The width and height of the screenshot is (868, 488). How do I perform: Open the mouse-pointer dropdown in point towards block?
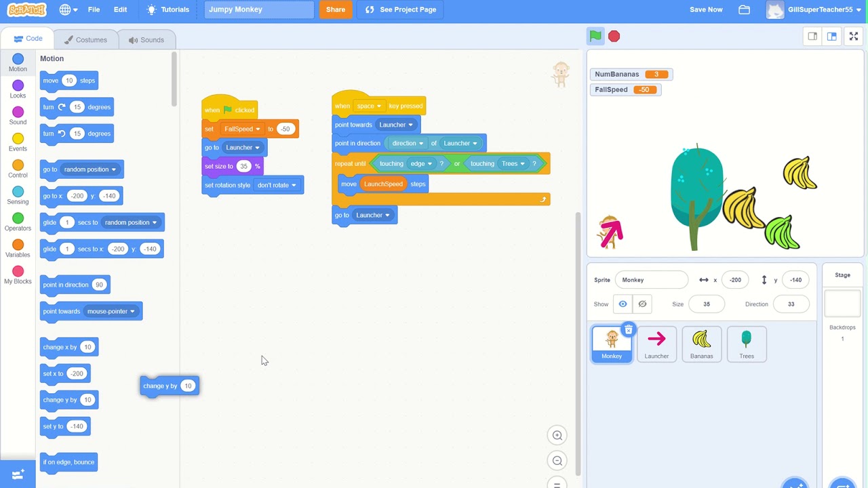pos(111,311)
